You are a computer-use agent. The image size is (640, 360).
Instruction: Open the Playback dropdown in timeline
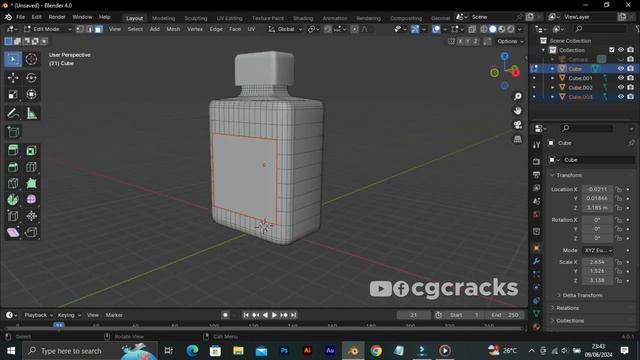(38, 315)
